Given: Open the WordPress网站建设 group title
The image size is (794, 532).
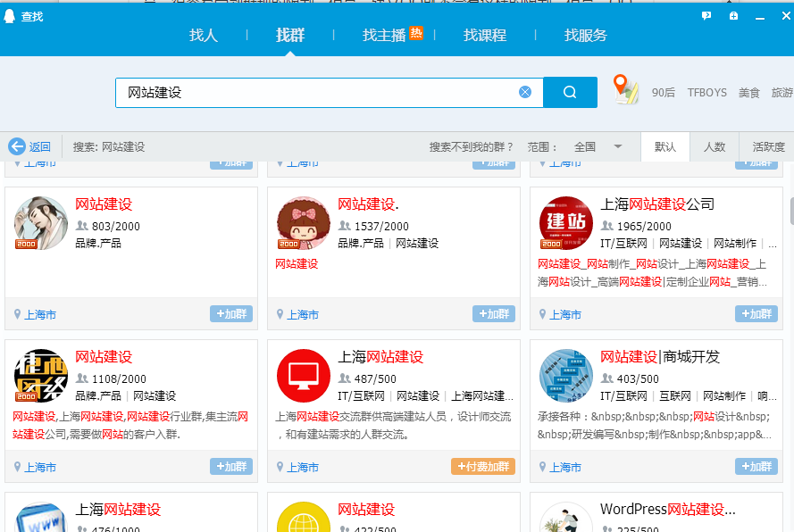Looking at the screenshot, I should (x=668, y=509).
